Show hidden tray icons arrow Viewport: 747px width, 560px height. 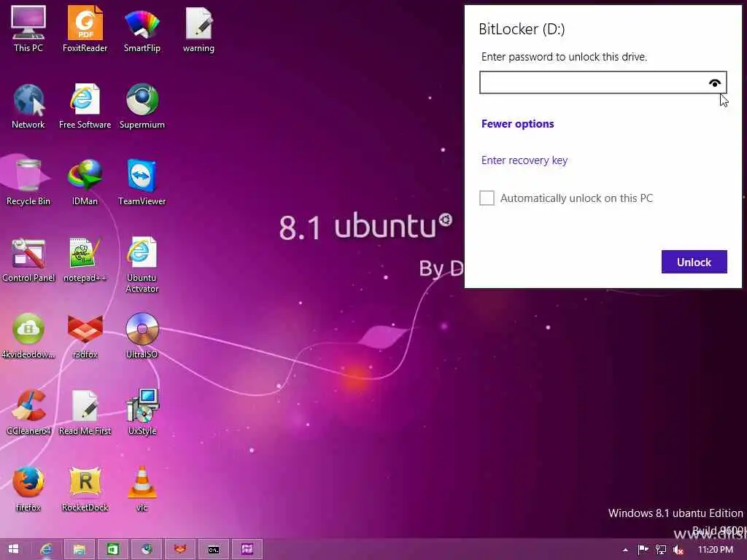click(625, 550)
